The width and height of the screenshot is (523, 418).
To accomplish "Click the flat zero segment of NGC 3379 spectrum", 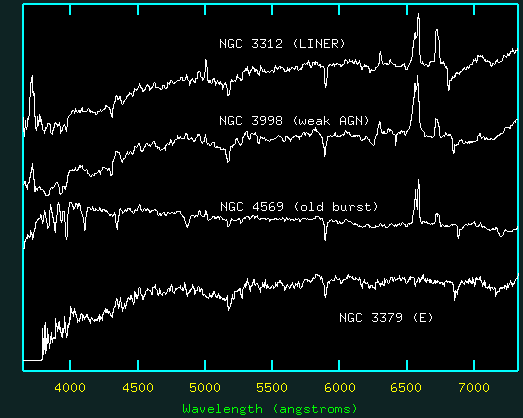I will click(x=33, y=360).
